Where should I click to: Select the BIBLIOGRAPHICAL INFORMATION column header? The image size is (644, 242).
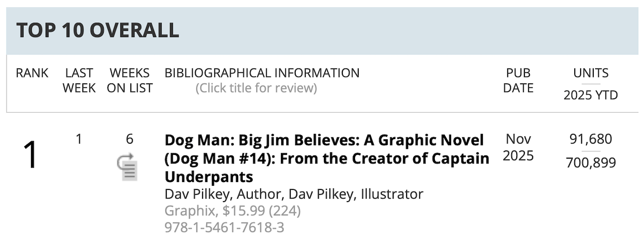pyautogui.click(x=262, y=73)
